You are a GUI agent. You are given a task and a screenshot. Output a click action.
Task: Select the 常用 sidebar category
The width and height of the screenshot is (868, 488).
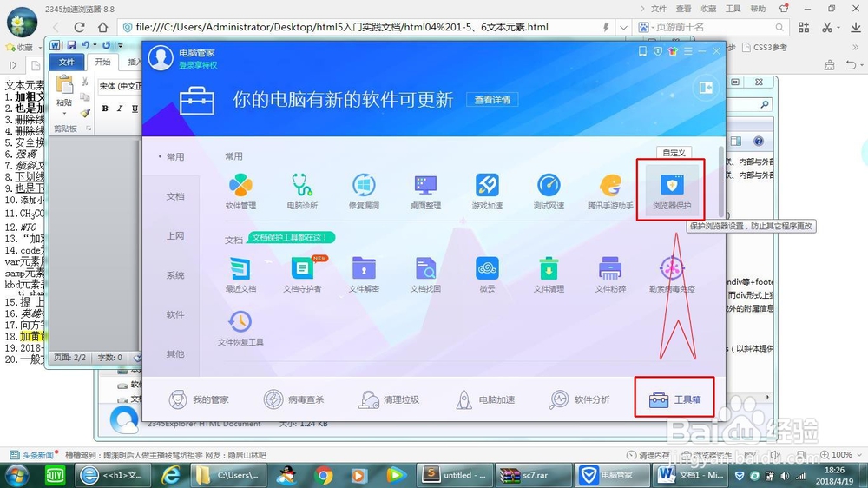pyautogui.click(x=175, y=157)
